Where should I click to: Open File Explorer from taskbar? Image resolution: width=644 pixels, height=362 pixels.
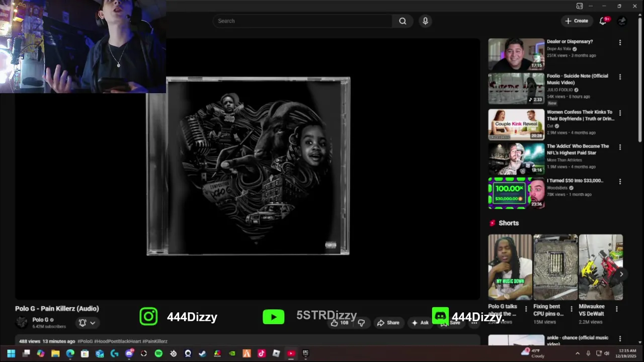[x=55, y=353]
